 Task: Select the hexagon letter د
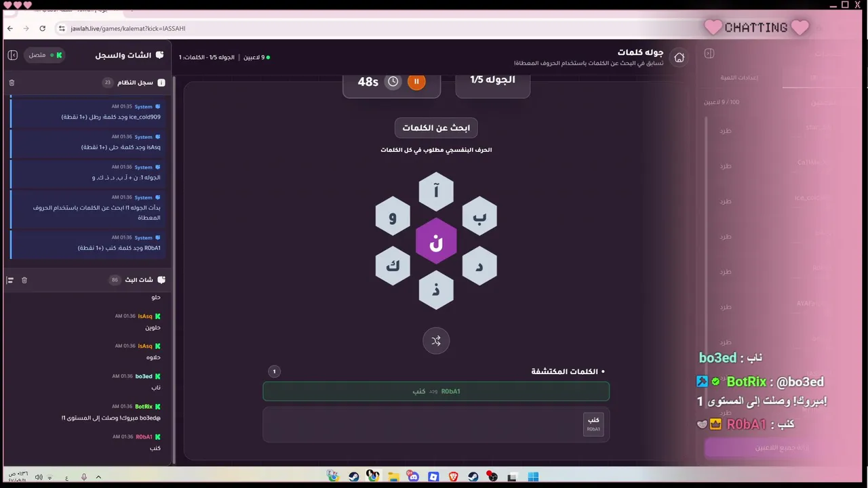pyautogui.click(x=479, y=266)
